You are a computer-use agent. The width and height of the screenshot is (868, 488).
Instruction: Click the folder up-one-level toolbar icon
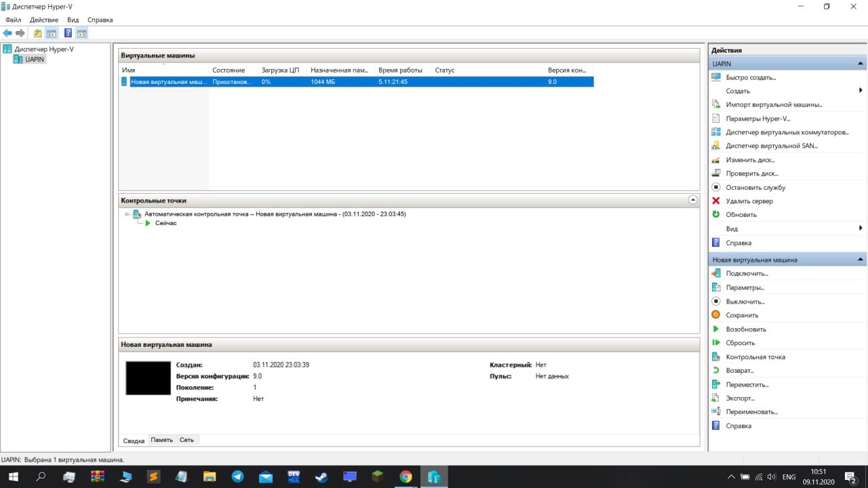[38, 33]
